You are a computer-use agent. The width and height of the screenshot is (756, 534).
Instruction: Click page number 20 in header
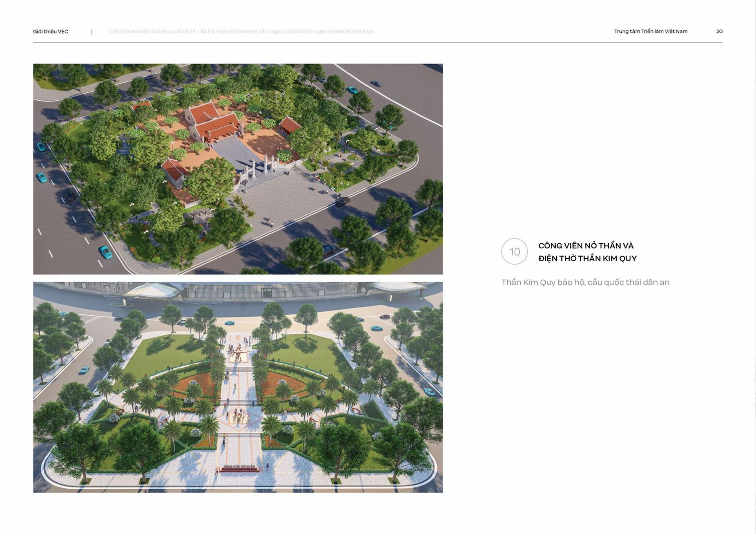(x=719, y=31)
